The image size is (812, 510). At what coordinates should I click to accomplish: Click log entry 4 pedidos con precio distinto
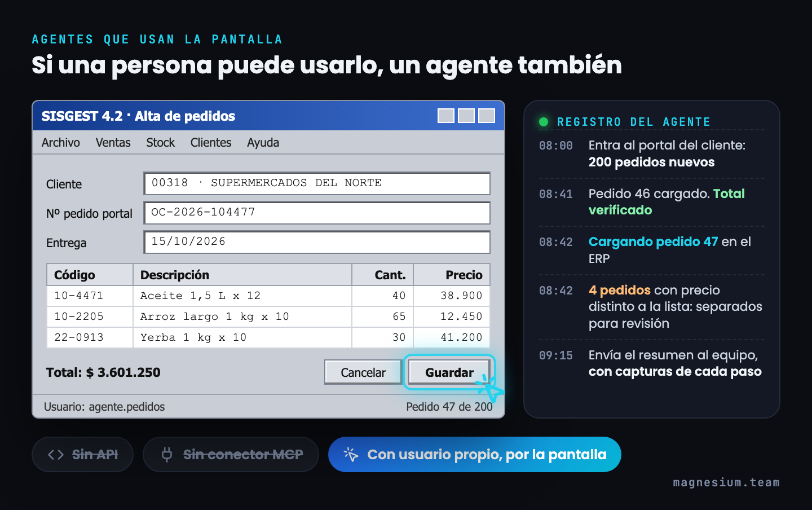(651, 307)
